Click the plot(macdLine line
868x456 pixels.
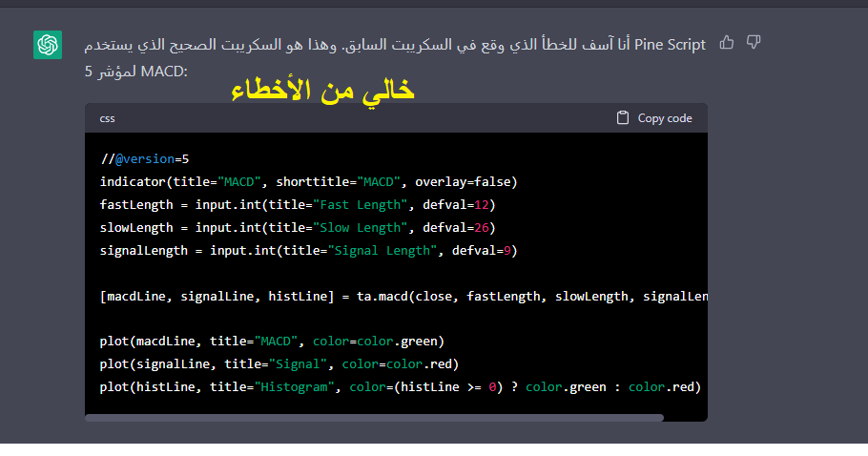coord(272,342)
